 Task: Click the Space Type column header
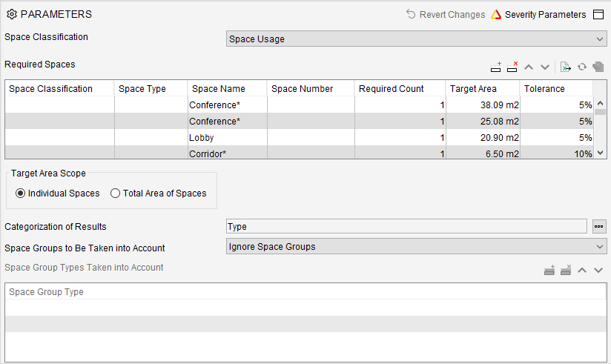pos(151,89)
